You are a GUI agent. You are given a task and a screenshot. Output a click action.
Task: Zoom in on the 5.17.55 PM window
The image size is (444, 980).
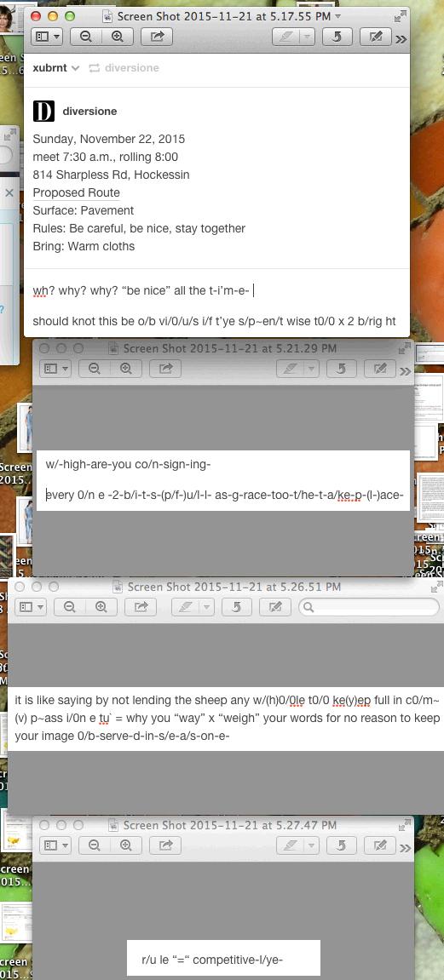[117, 37]
